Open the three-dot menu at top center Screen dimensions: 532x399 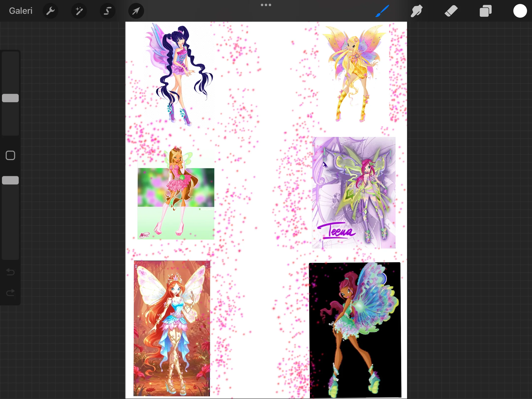[x=266, y=5]
